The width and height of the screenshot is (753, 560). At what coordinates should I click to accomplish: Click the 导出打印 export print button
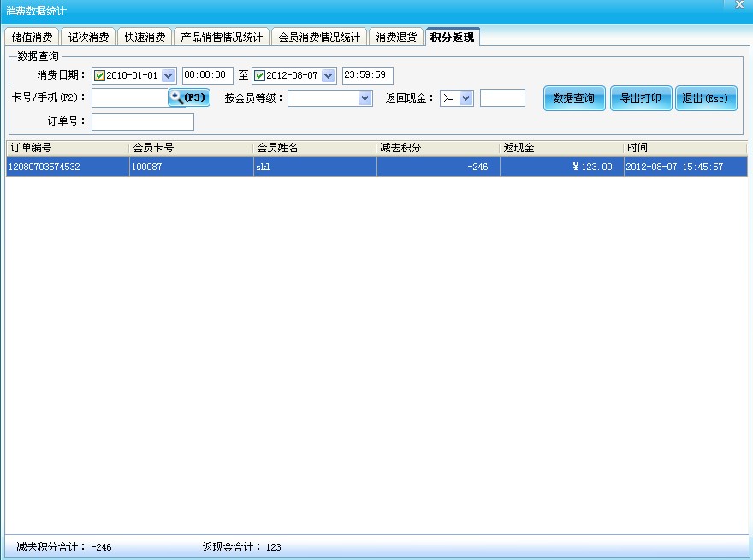click(x=640, y=97)
